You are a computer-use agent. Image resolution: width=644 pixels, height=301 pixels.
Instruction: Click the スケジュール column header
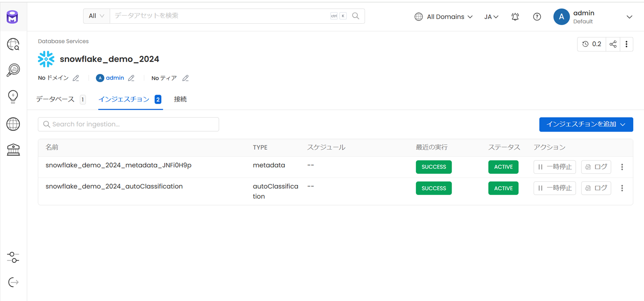(x=326, y=147)
